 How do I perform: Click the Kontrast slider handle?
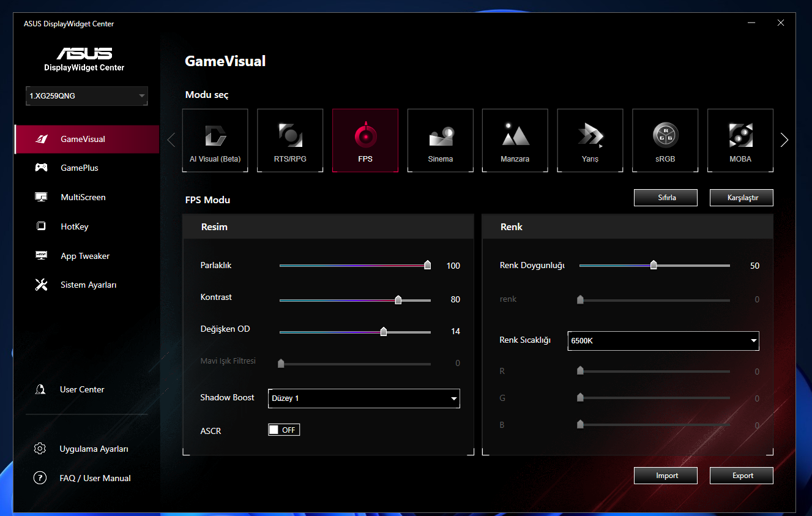coord(398,299)
